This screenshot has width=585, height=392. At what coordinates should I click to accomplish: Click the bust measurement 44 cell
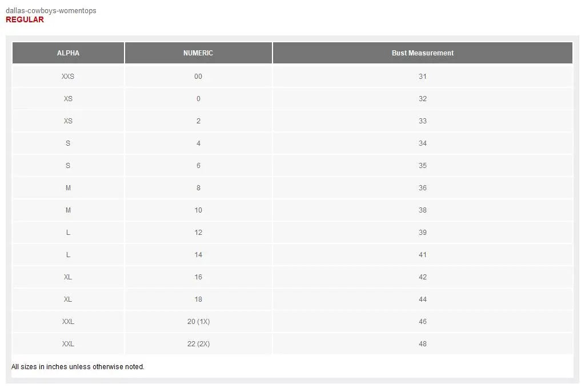[422, 299]
